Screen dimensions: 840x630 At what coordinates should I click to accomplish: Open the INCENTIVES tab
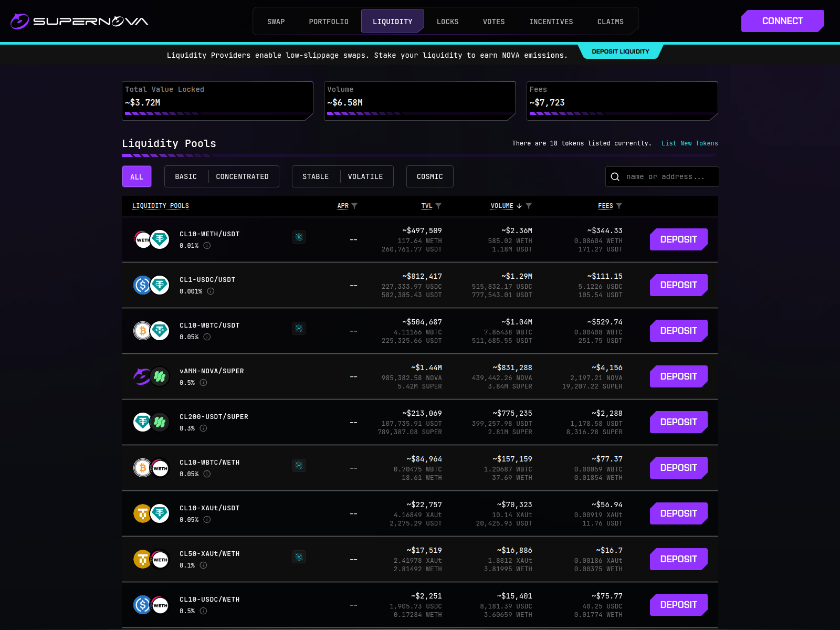pos(551,22)
